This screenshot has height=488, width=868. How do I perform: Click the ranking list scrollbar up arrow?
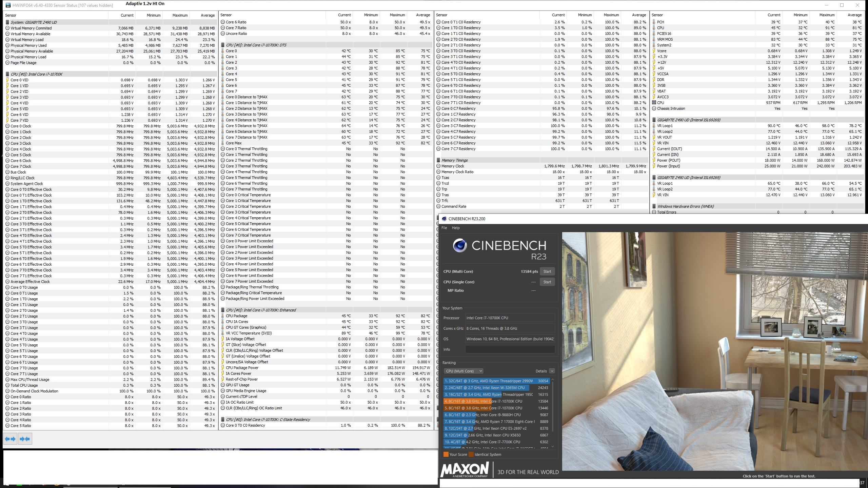click(553, 380)
